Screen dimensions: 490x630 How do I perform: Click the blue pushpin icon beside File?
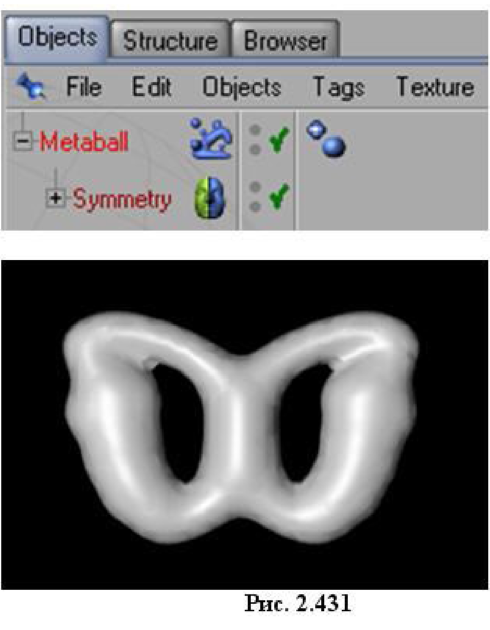(31, 86)
